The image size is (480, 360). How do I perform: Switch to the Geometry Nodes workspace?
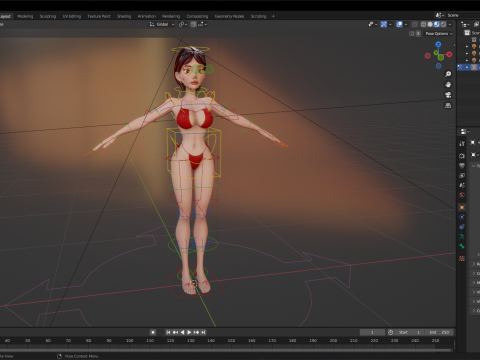229,16
